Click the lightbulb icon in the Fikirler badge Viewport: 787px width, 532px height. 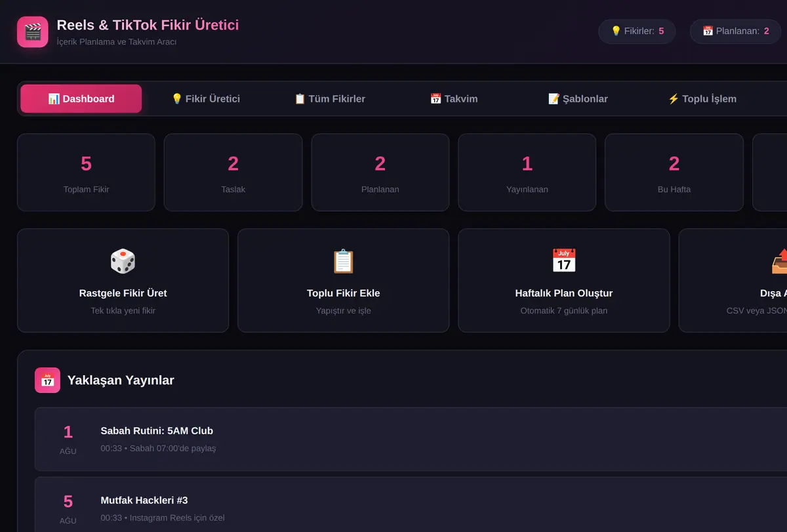tap(616, 31)
